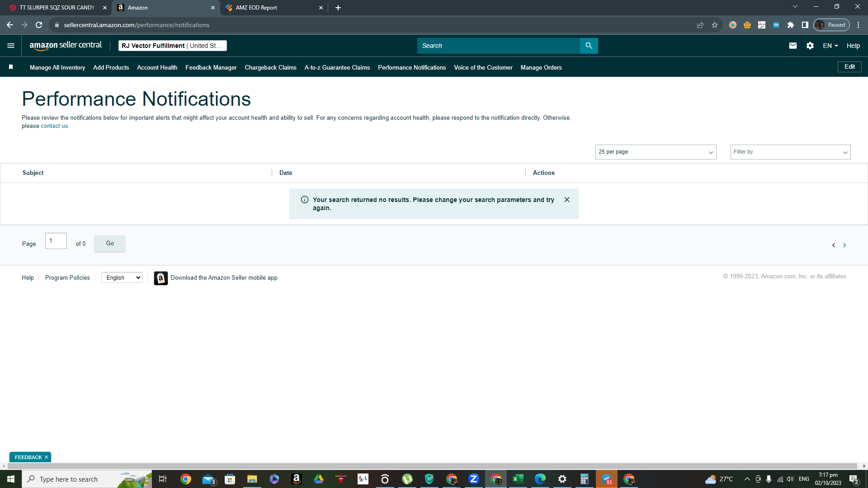Open the English language selector in footer
The height and width of the screenshot is (488, 868).
122,278
